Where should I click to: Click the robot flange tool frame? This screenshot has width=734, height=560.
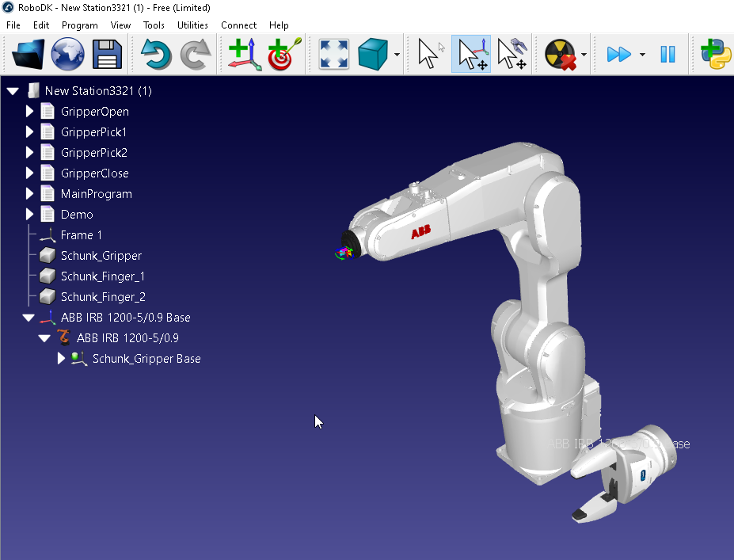click(344, 253)
